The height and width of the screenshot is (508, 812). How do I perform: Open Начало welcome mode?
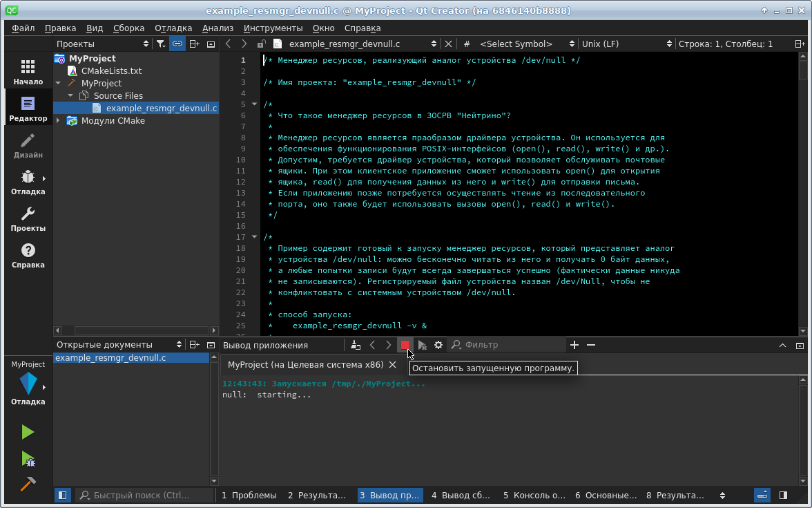[x=28, y=72]
